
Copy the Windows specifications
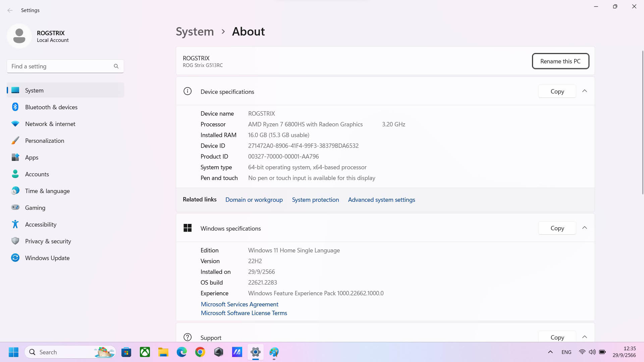[557, 228]
